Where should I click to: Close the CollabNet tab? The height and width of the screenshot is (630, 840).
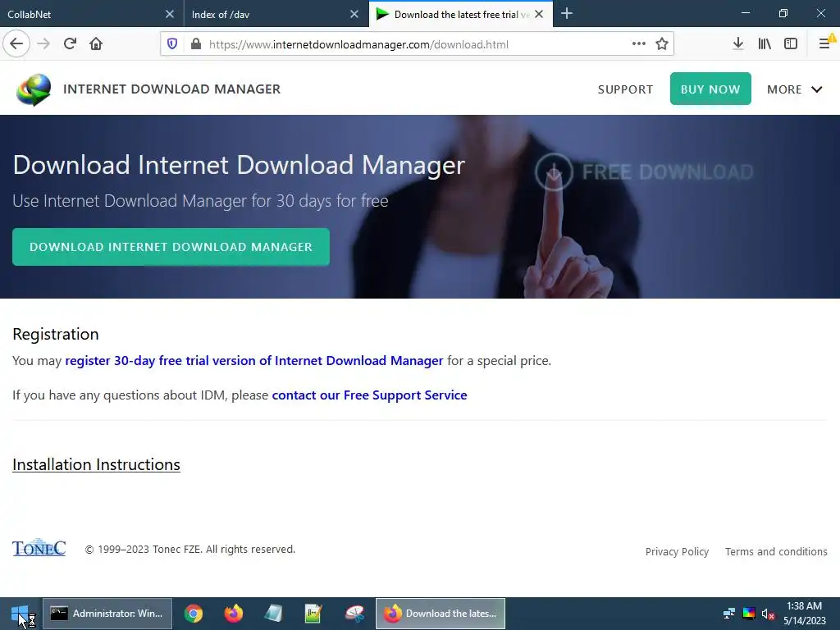[169, 14]
